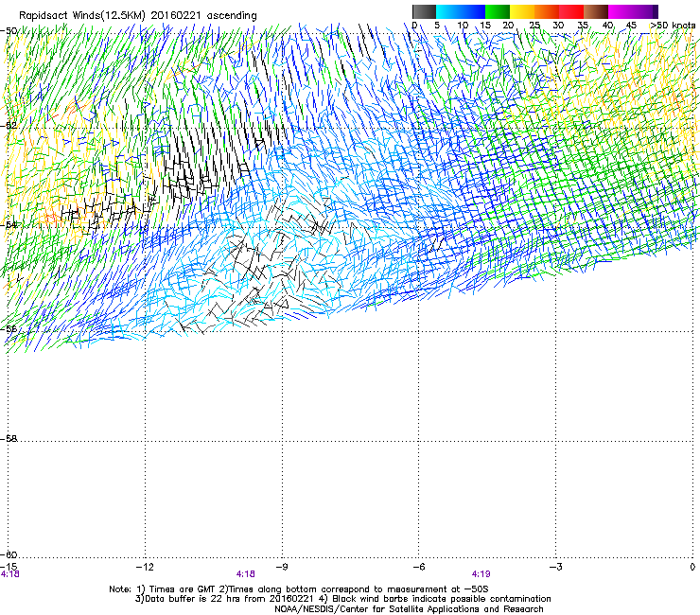Click the longitude '0' label at the axis end
700x615 pixels.
coord(692,567)
